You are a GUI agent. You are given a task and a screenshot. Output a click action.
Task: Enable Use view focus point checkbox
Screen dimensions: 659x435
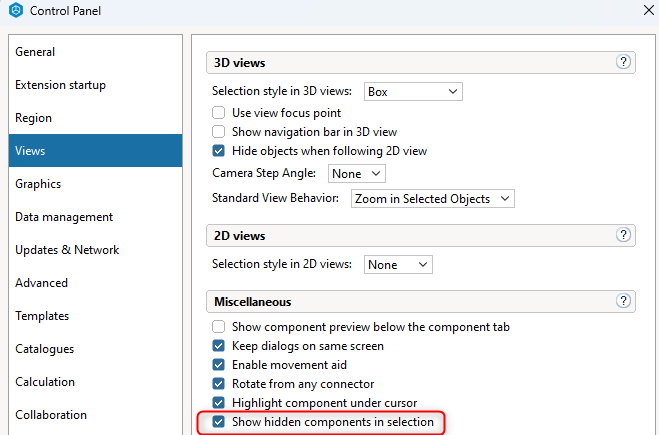pos(219,113)
